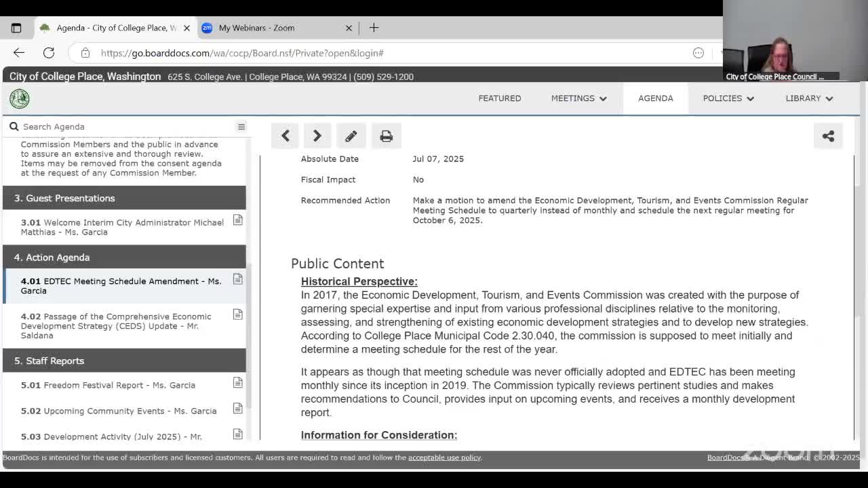Open item 3.01 Welcome Interim City Administrator
The width and height of the screenshot is (868, 488).
tap(122, 227)
